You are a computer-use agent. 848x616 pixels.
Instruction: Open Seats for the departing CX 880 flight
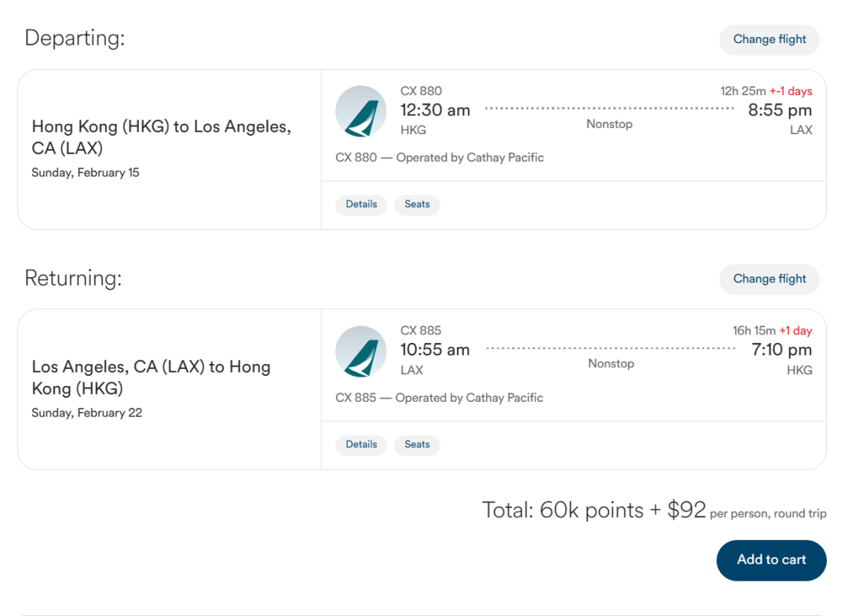click(x=417, y=205)
